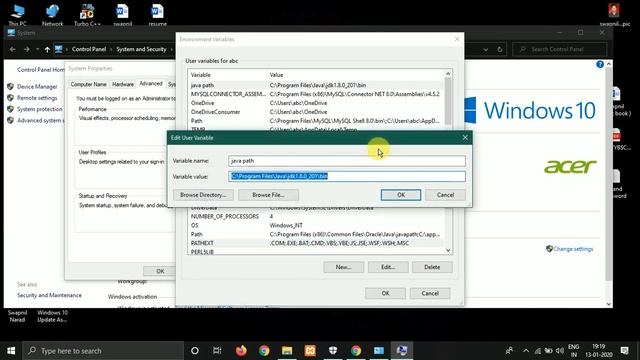Screen dimensions: 640x360
Task: Open the help question mark icon
Action: (x=600, y=64)
